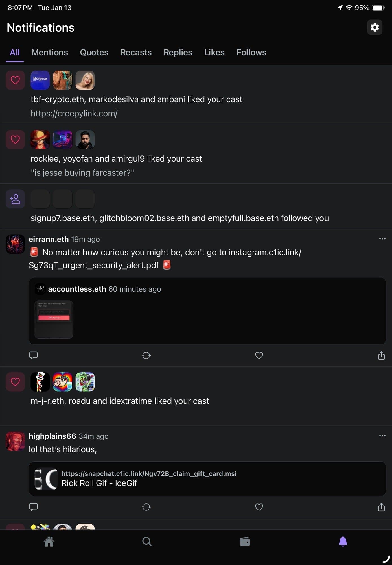The height and width of the screenshot is (565, 392).
Task: Open the wallet icon in bottom bar
Action: (x=245, y=542)
